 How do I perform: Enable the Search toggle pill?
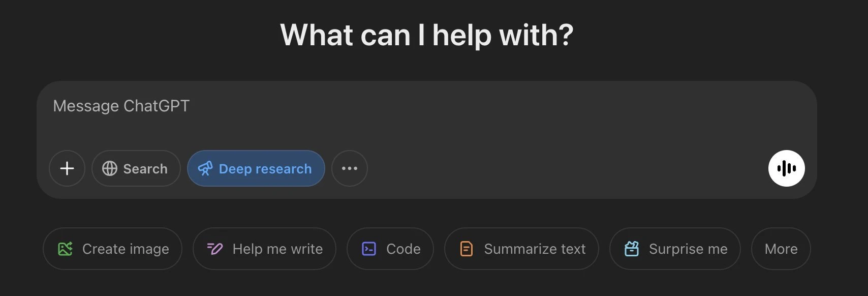(136, 168)
